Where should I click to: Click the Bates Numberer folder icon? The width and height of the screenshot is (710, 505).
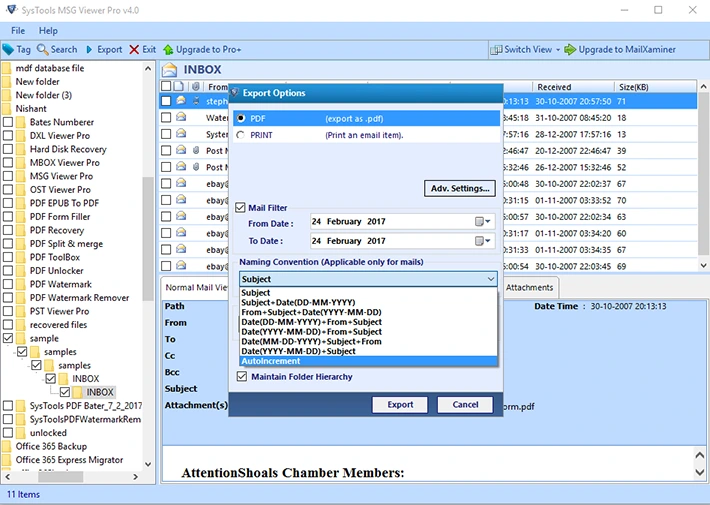(20, 122)
